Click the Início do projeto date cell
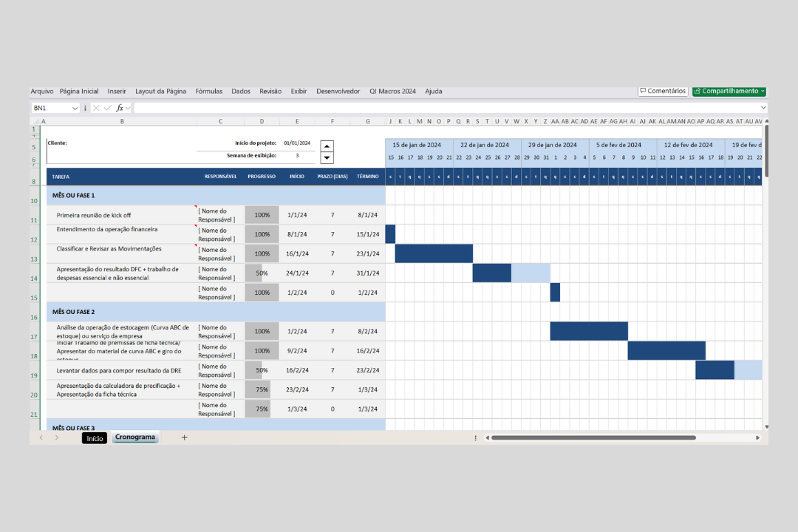Screen dimensions: 798x532 pyautogui.click(x=297, y=143)
